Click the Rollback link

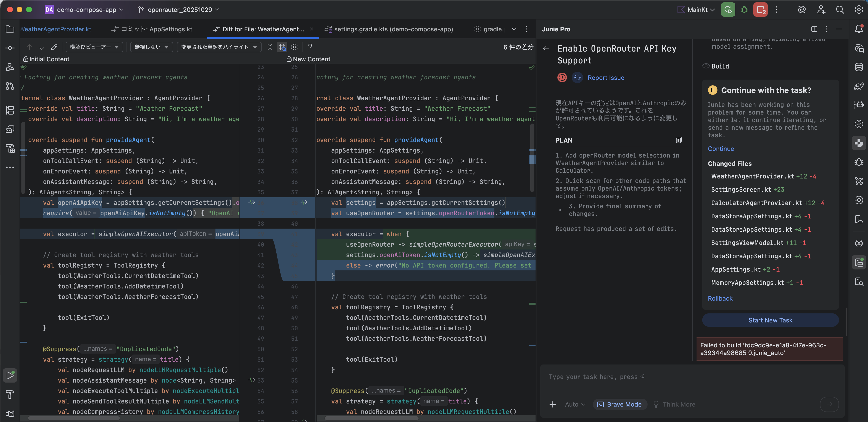(720, 298)
